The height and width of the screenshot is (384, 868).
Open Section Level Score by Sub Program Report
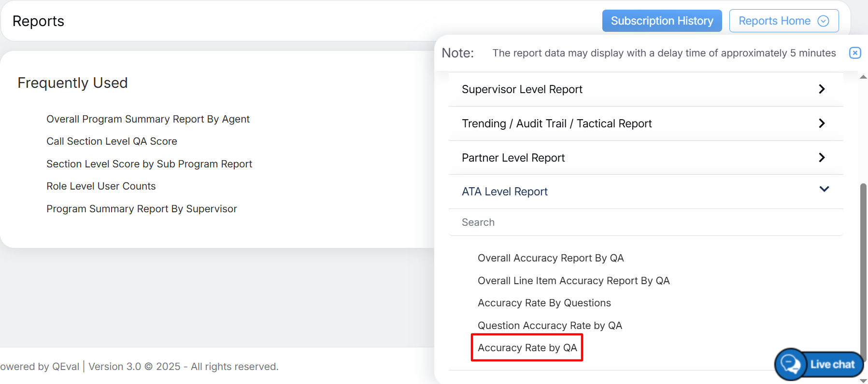click(149, 164)
